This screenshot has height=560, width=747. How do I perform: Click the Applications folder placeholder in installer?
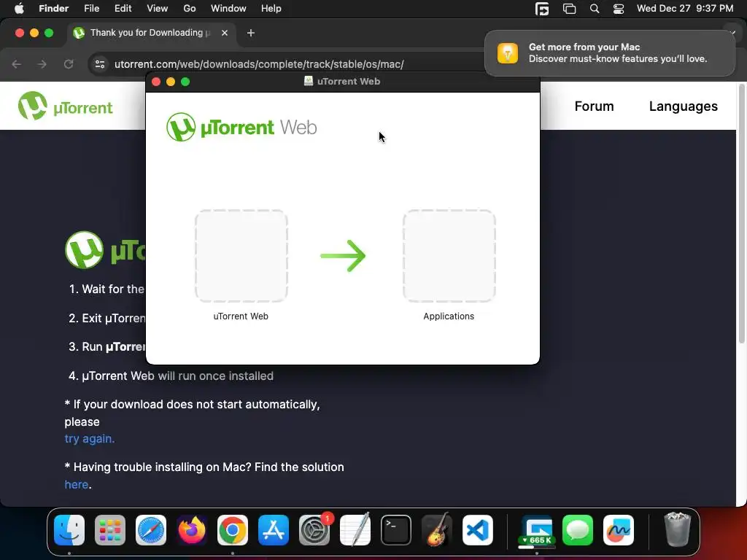click(449, 256)
